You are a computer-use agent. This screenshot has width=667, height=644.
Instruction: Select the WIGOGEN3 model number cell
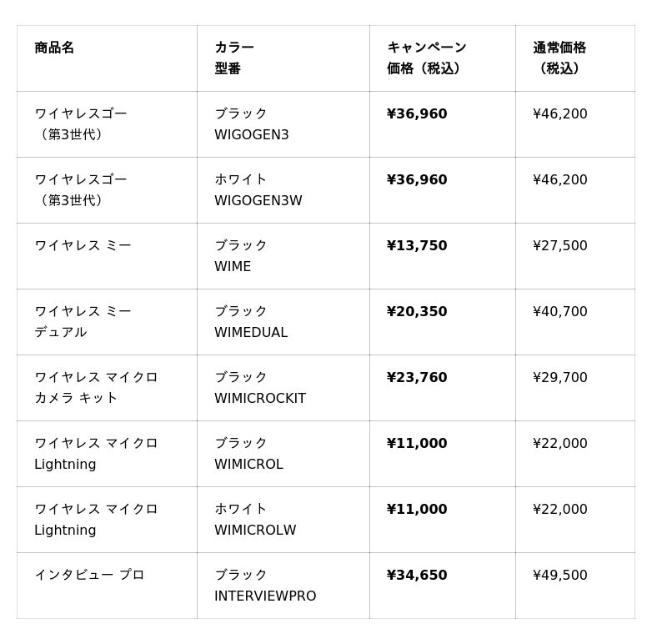tap(252, 134)
